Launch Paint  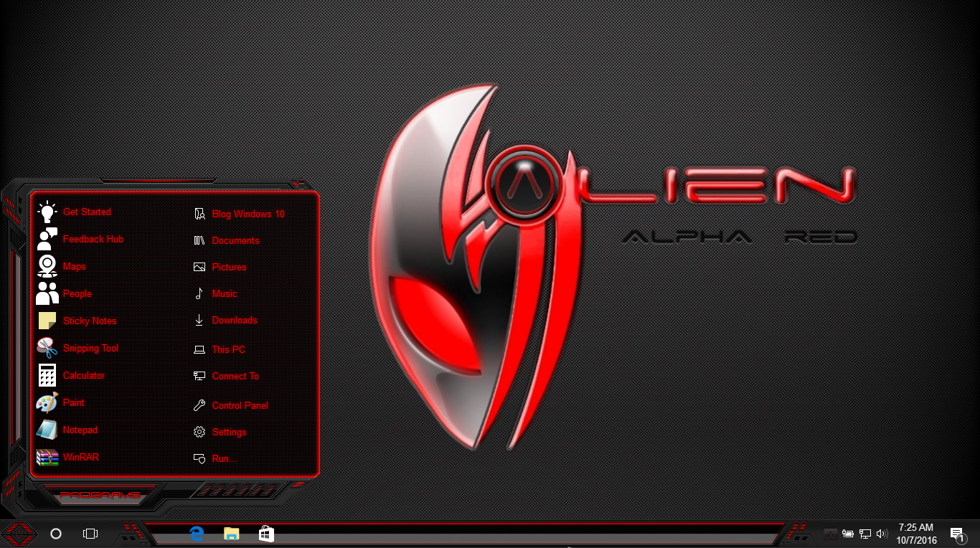(x=72, y=402)
